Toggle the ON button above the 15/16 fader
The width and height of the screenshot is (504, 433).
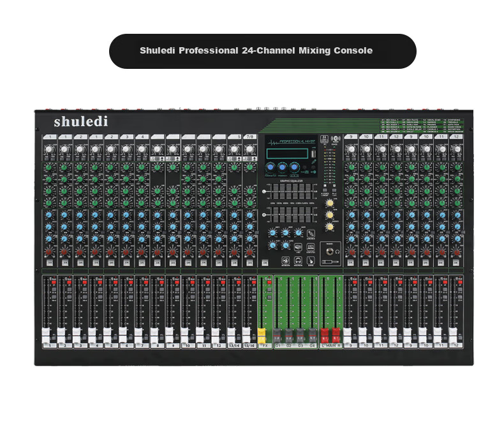point(249,263)
